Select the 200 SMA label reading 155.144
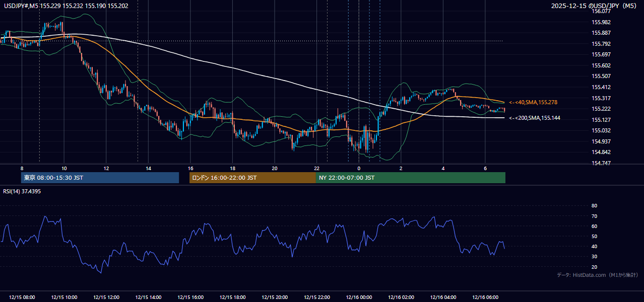The image size is (644, 302). point(535,118)
